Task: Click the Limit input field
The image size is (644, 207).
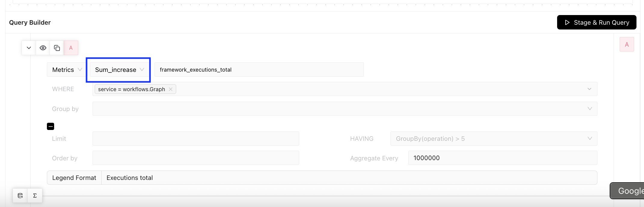Action: (196, 138)
